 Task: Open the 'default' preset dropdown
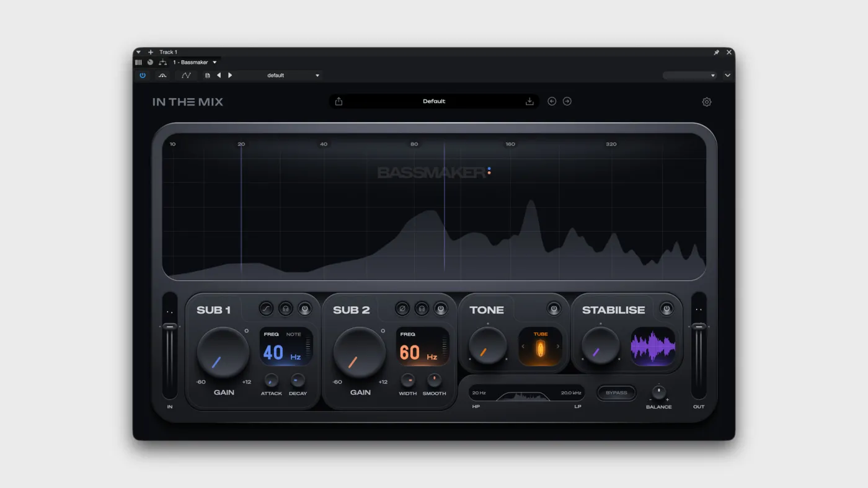tap(279, 75)
